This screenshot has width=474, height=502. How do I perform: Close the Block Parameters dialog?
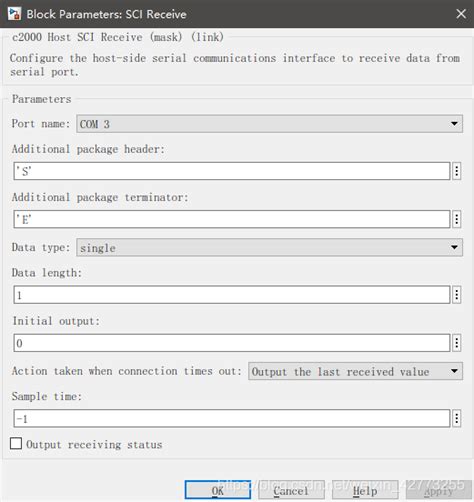click(461, 14)
